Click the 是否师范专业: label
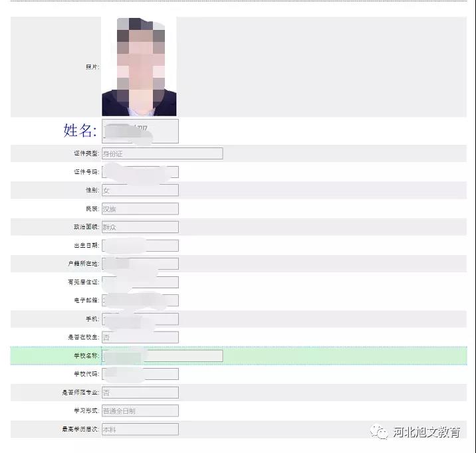The height and width of the screenshot is (453, 476). click(x=80, y=393)
